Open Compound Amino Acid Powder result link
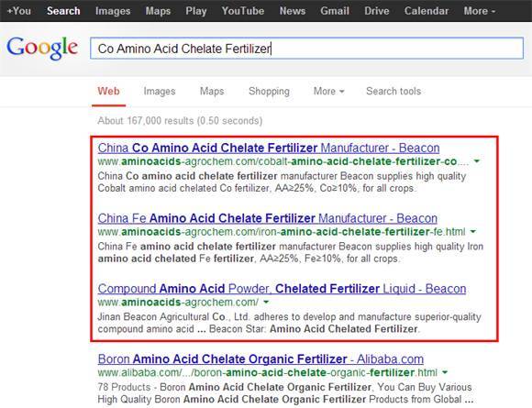The width and height of the screenshot is (532, 408). [x=282, y=289]
